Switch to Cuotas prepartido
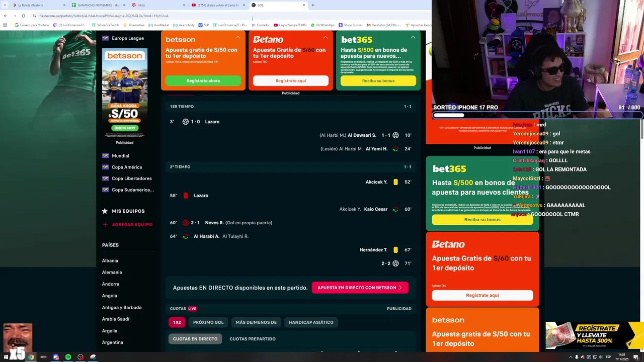Image resolution: width=644 pixels, height=362 pixels. coord(253,339)
